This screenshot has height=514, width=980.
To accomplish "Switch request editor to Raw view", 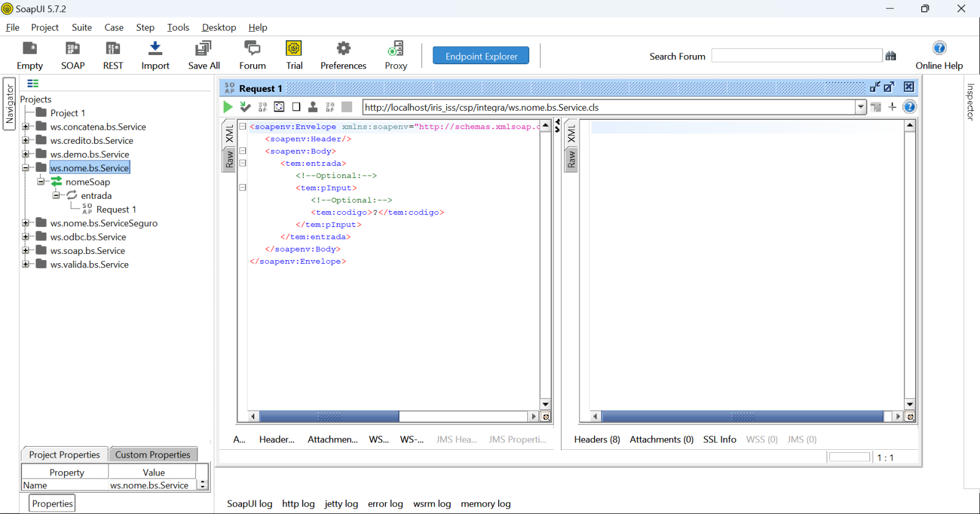I will (229, 160).
